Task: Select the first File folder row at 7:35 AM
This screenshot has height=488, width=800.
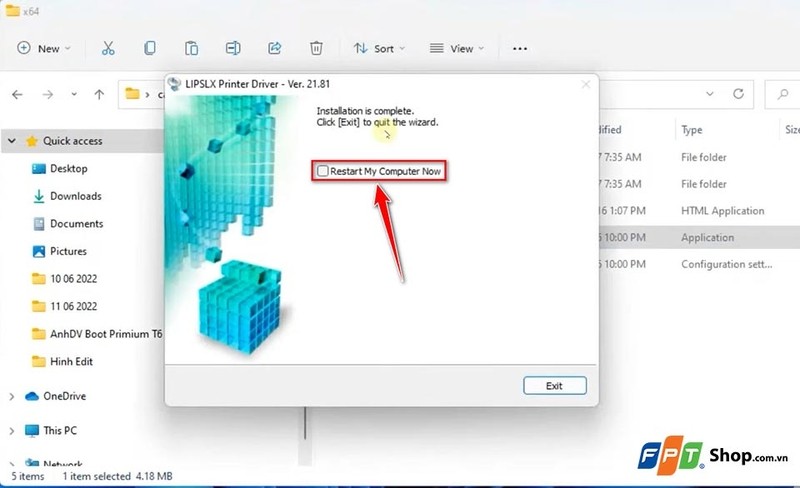Action: coord(698,157)
